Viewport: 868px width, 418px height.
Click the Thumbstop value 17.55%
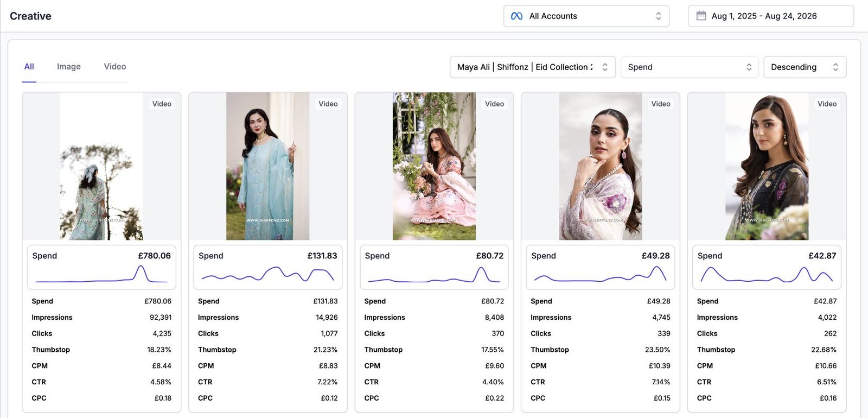pyautogui.click(x=493, y=350)
